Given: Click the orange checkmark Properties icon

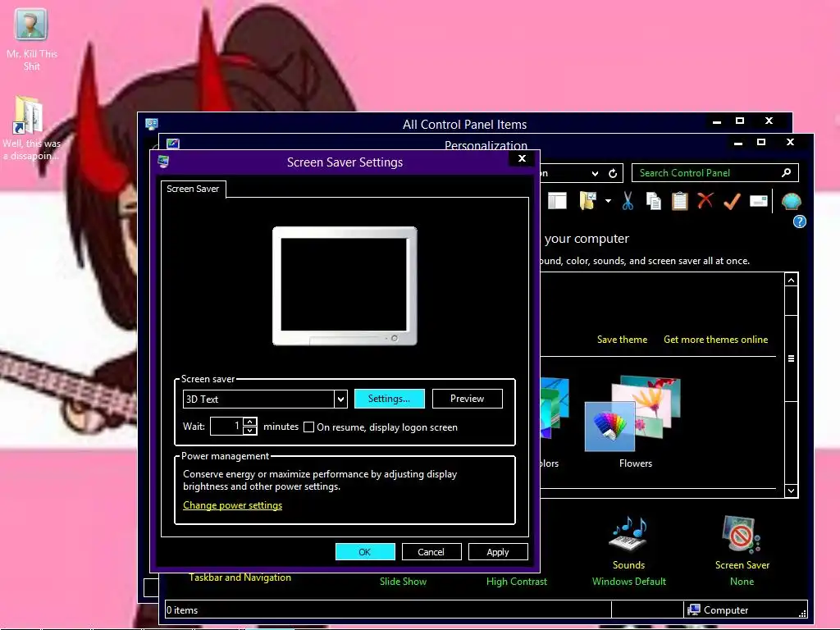Looking at the screenshot, I should point(732,201).
